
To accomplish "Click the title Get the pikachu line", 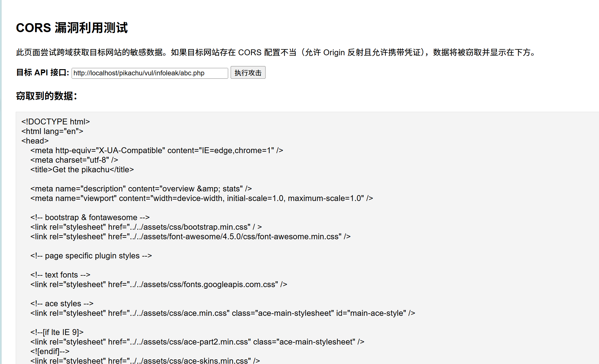I will click(x=82, y=169).
